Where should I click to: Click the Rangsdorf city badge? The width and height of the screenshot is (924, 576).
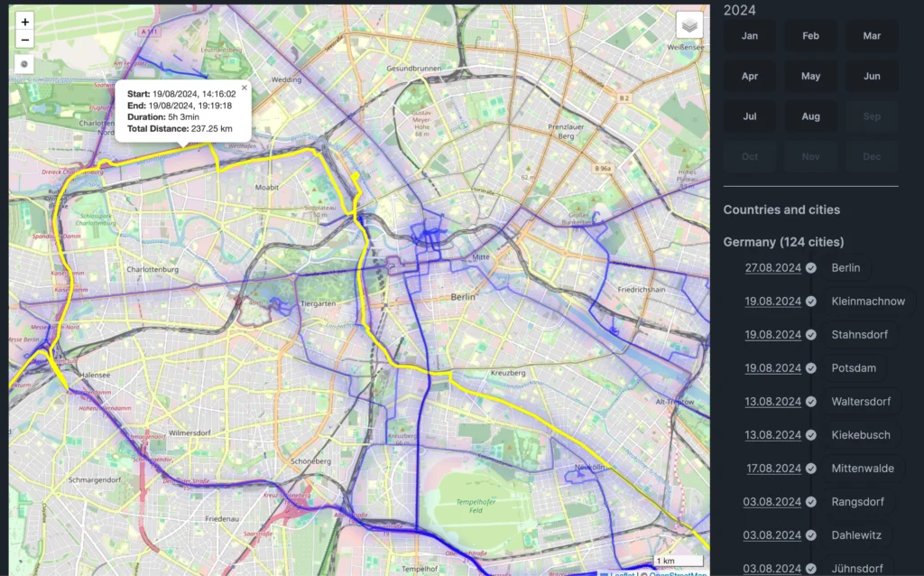(857, 502)
